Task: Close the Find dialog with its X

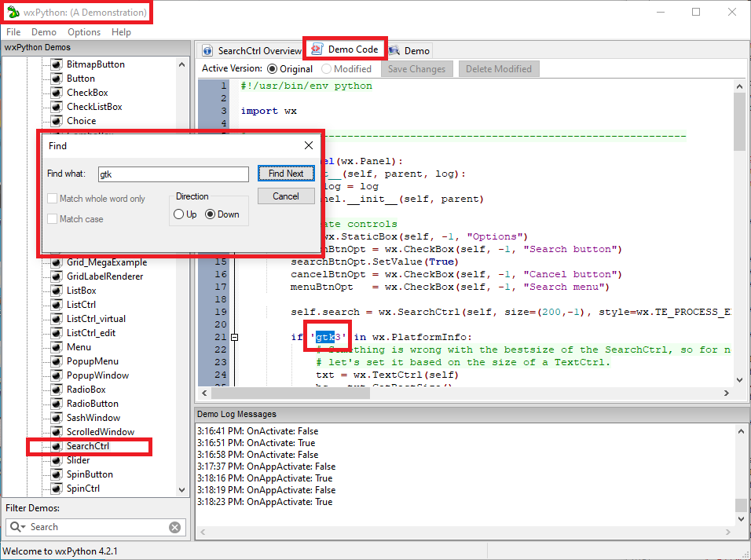Action: pos(309,145)
